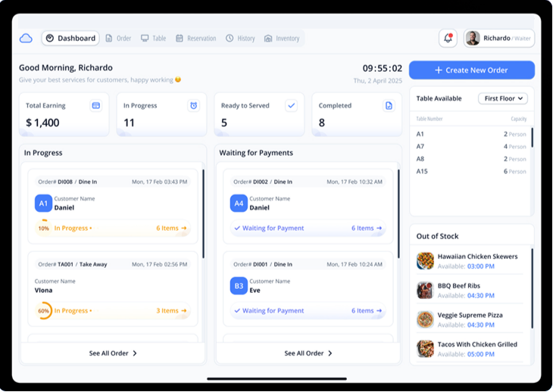Expand the First Floor dropdown

[503, 98]
